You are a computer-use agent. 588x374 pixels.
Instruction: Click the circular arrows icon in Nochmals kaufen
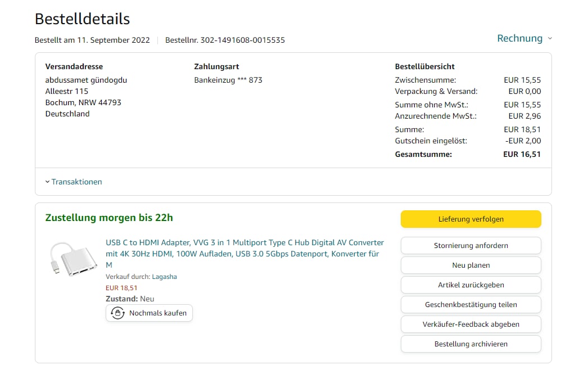pos(117,313)
